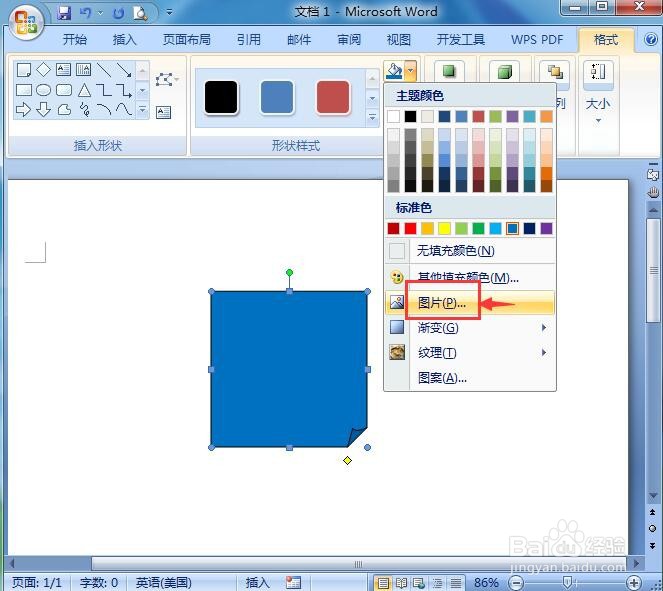Choose the horizontal text box shape
Viewport: 663px width, 591px height.
[x=63, y=70]
